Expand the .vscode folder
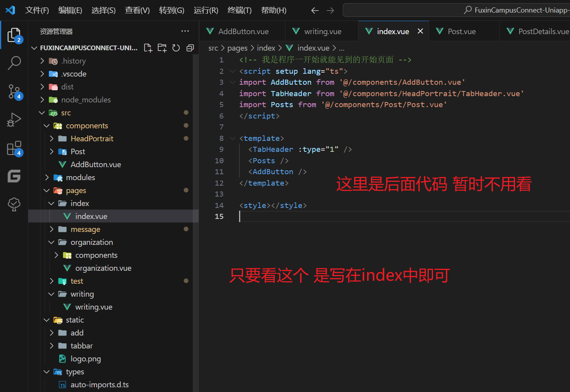Screen dimensions: 570x392 tap(42, 74)
